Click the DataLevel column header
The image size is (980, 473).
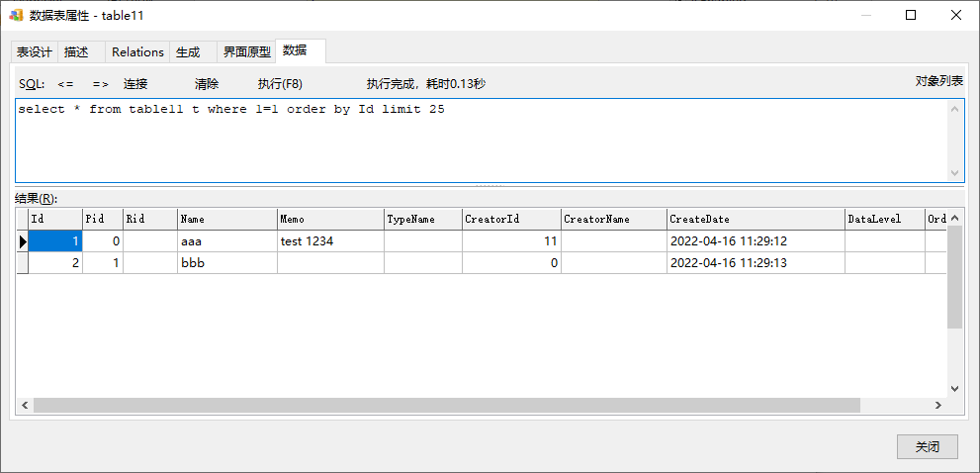tap(885, 219)
